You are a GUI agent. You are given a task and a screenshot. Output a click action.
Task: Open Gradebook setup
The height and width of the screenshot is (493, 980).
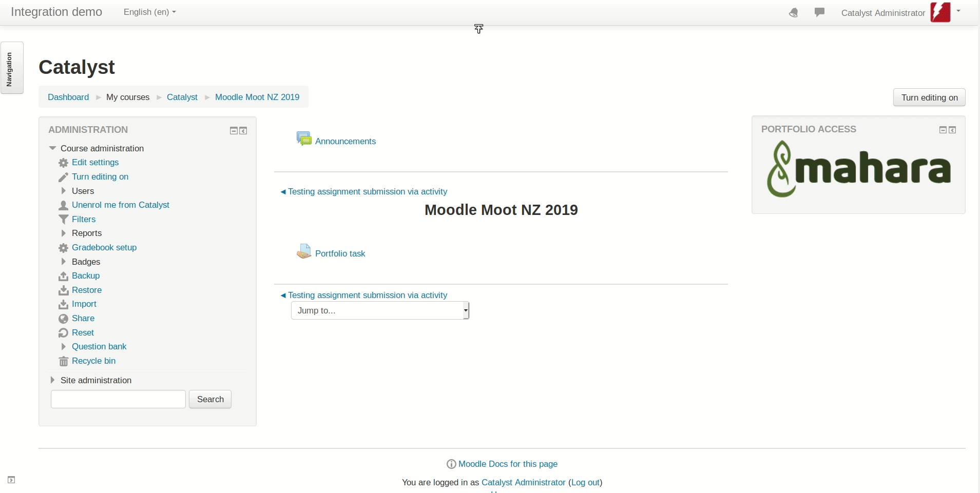(104, 247)
